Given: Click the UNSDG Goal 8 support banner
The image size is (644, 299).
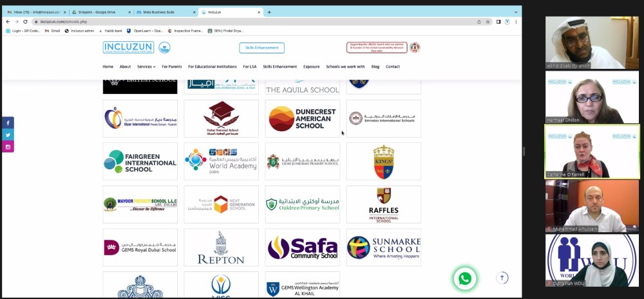Looking at the screenshot, I should [x=377, y=48].
